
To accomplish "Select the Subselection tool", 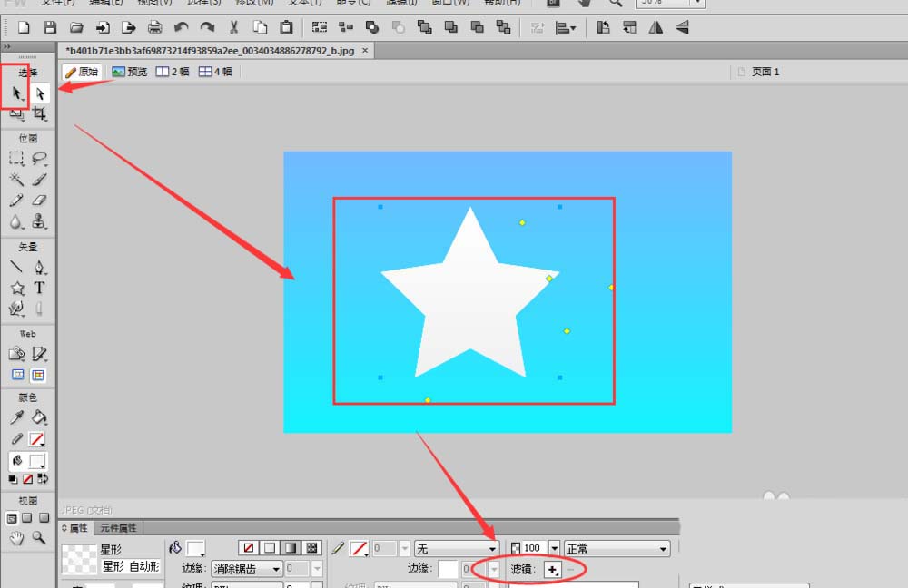I will 40,93.
